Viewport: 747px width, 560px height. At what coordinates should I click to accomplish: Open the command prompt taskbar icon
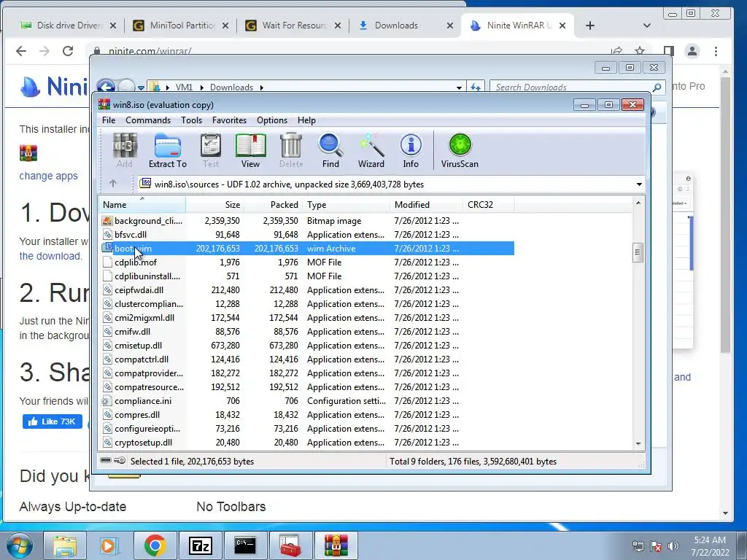click(245, 545)
